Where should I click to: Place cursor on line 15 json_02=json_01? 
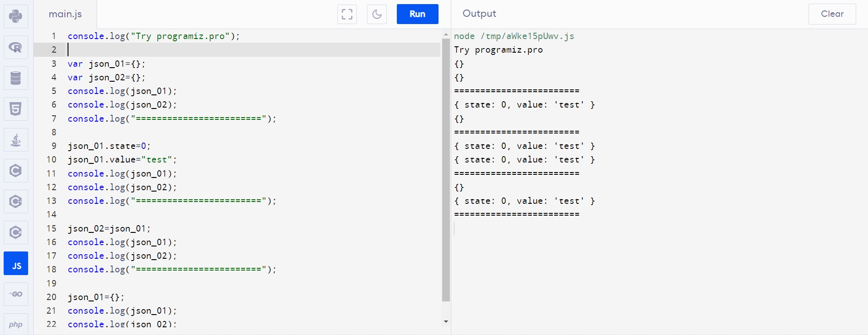click(x=109, y=228)
